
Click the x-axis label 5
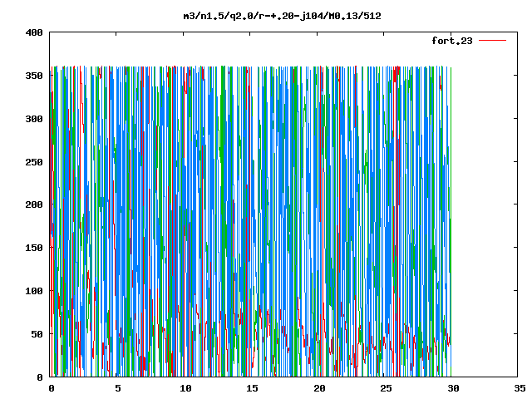click(x=117, y=388)
